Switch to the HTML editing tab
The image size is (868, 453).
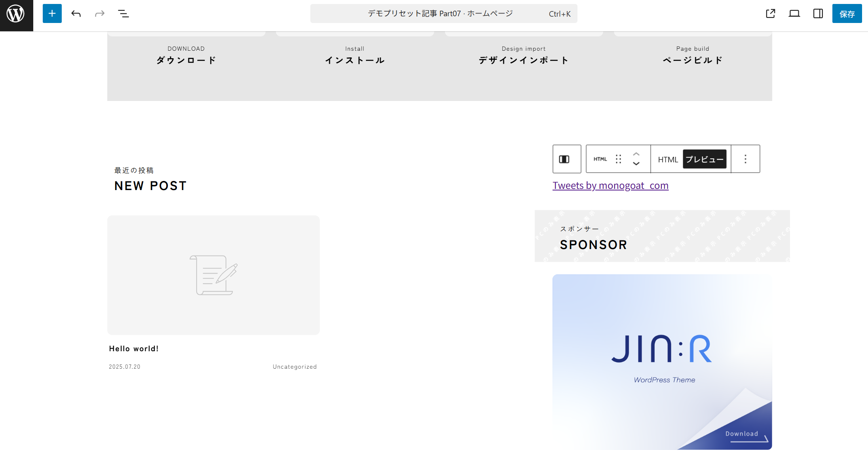click(x=668, y=159)
